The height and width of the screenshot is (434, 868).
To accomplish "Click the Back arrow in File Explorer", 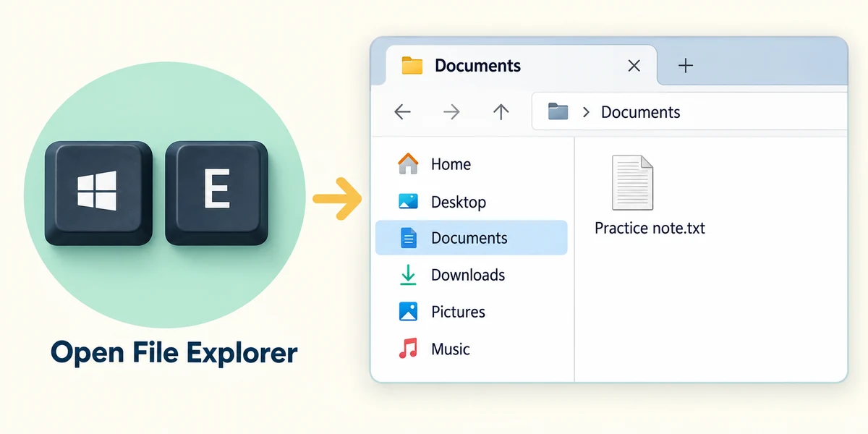I will click(402, 111).
